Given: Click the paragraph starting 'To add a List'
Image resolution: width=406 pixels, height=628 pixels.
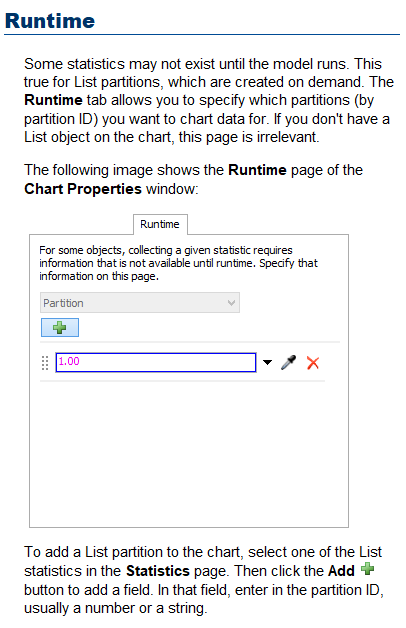Looking at the screenshot, I should [x=204, y=580].
